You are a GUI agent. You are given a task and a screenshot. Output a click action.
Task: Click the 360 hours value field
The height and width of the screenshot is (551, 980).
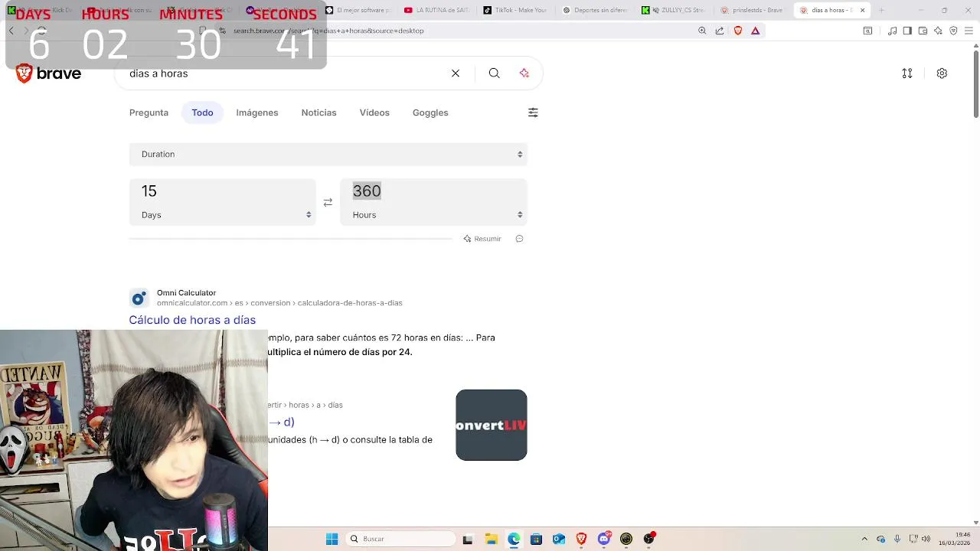433,191
